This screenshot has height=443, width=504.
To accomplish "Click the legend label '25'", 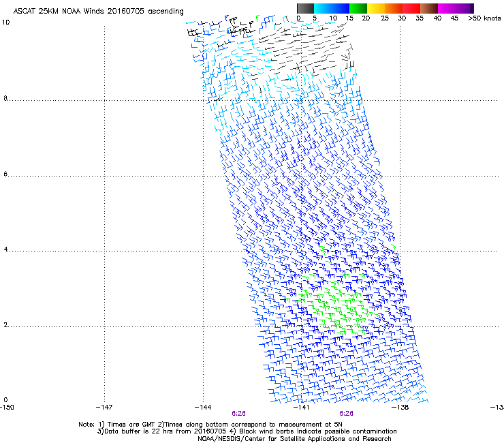I will pos(385,18).
